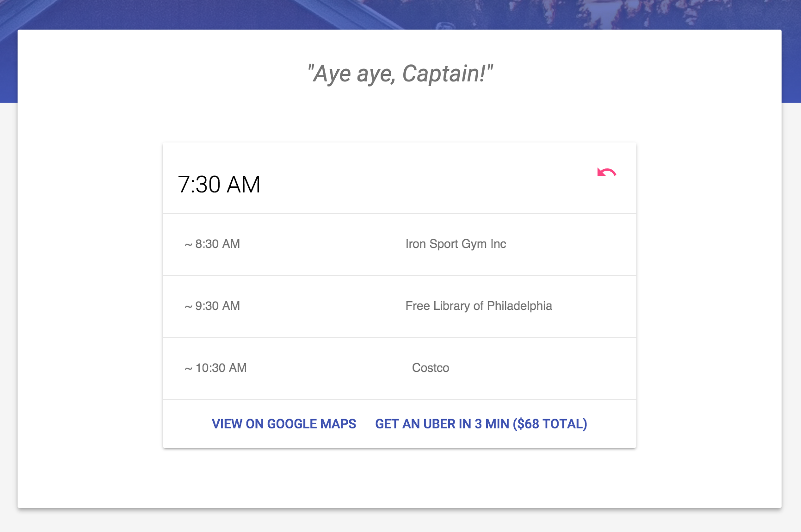Viewport: 801px width, 532px height.
Task: Click the pink undo arrow icon
Action: (606, 173)
